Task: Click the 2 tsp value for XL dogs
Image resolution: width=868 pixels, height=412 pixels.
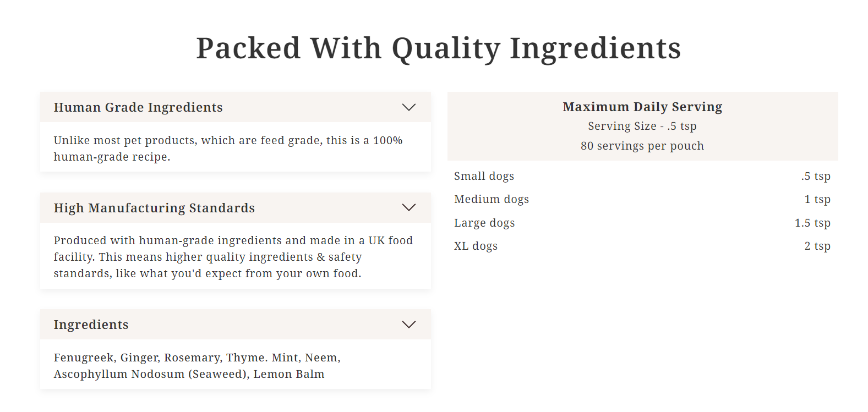Action: tap(817, 246)
